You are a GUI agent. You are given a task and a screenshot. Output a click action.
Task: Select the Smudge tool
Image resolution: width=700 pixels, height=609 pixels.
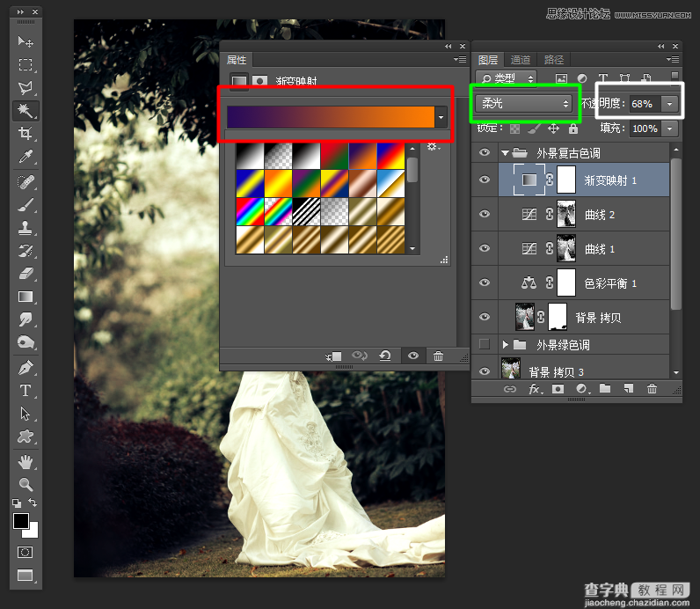[x=26, y=319]
